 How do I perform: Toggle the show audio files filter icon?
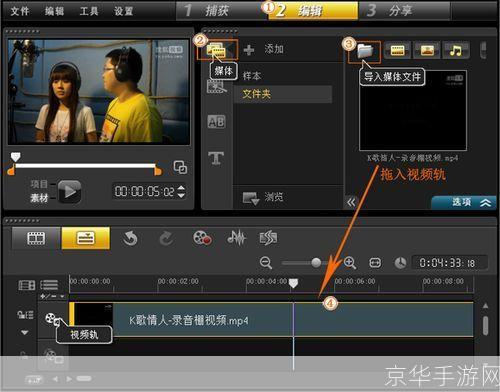click(456, 50)
